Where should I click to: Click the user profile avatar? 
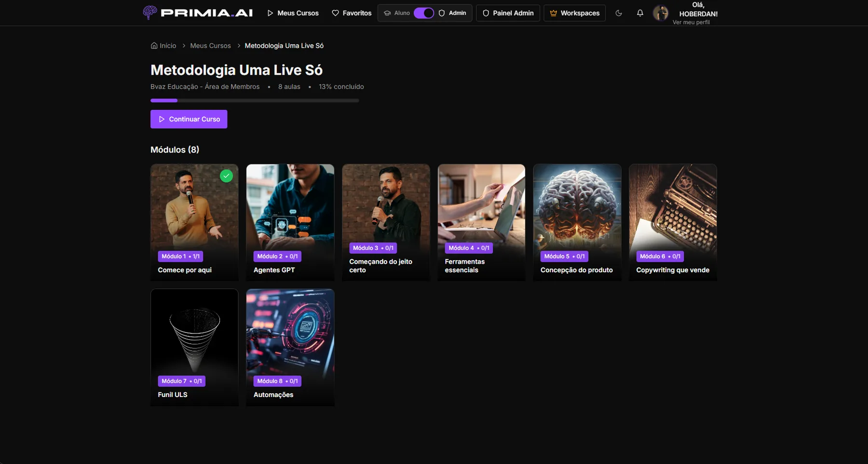[x=661, y=13]
